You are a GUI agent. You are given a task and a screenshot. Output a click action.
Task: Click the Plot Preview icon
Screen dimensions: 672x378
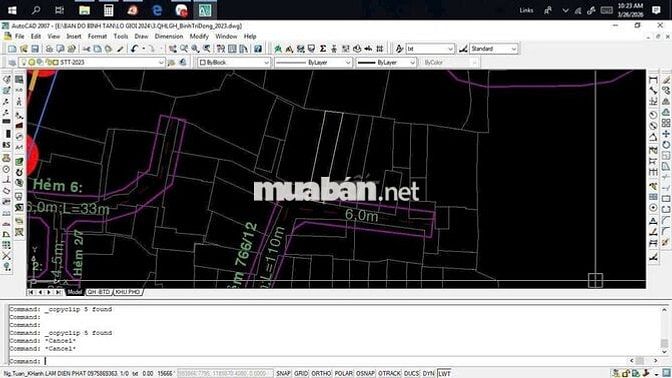pyautogui.click(x=60, y=49)
